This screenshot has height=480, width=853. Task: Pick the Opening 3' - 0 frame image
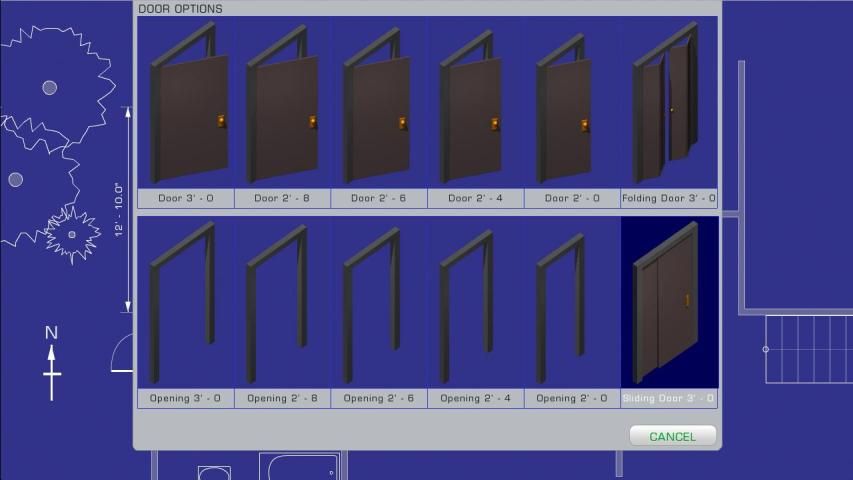185,303
